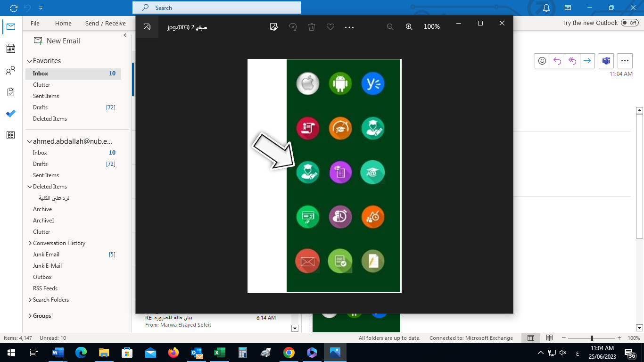This screenshot has width=644, height=362.
Task: Launch Word from the taskbar
Action: pos(58,353)
